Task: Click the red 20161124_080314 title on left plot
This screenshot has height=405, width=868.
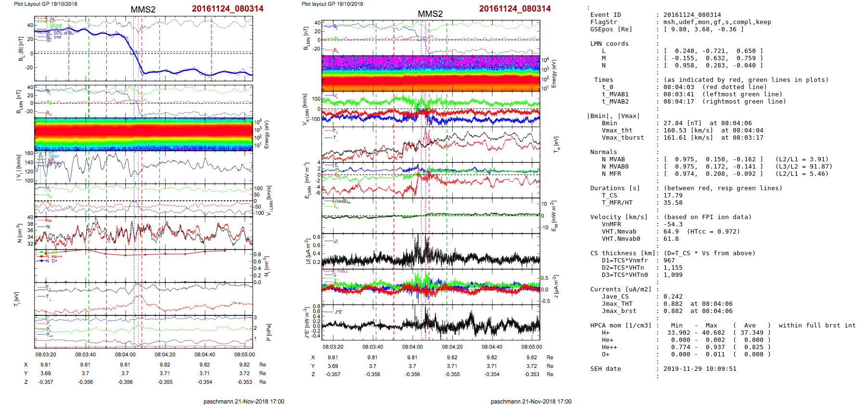Action: point(227,9)
